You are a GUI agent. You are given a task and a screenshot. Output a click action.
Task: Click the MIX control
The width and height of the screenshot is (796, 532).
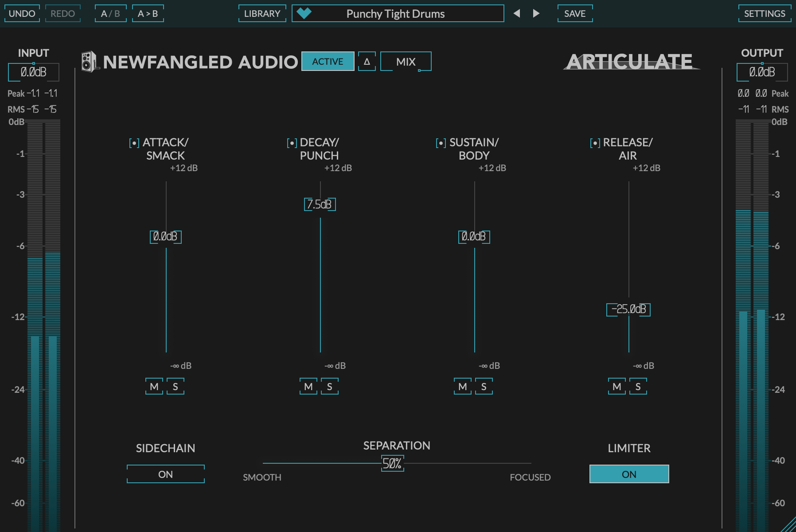tap(406, 61)
